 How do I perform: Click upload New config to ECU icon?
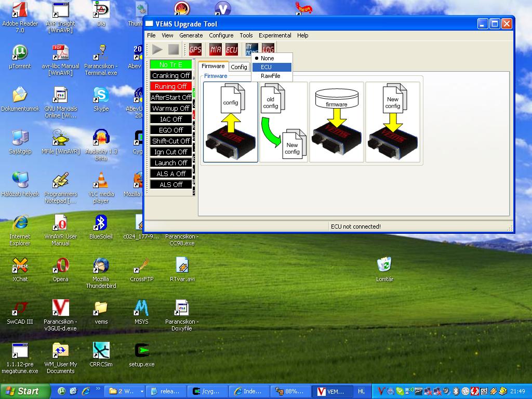point(393,122)
